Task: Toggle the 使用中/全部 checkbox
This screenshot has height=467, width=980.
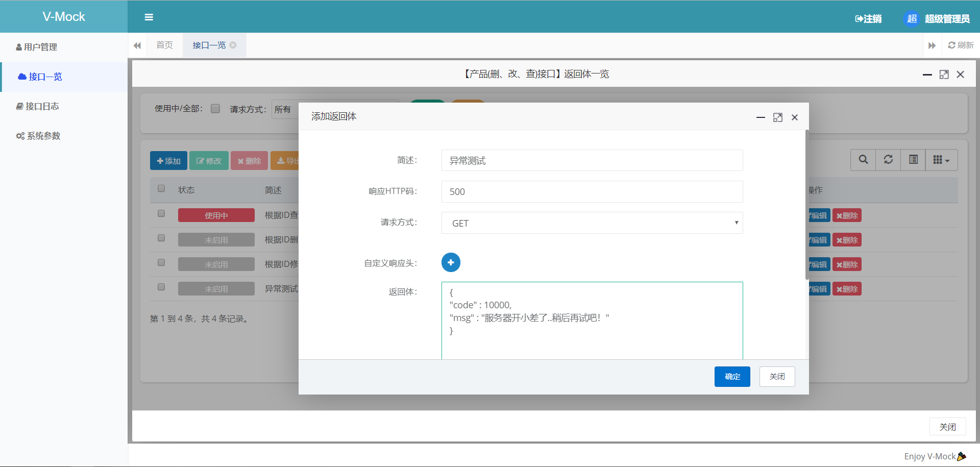Action: point(215,108)
